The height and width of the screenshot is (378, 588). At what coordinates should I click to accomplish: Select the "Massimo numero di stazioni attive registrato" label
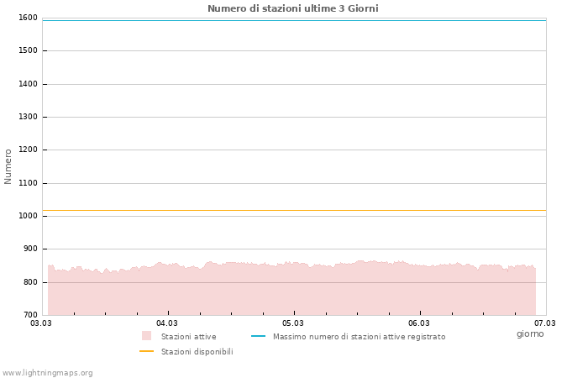pos(359,337)
